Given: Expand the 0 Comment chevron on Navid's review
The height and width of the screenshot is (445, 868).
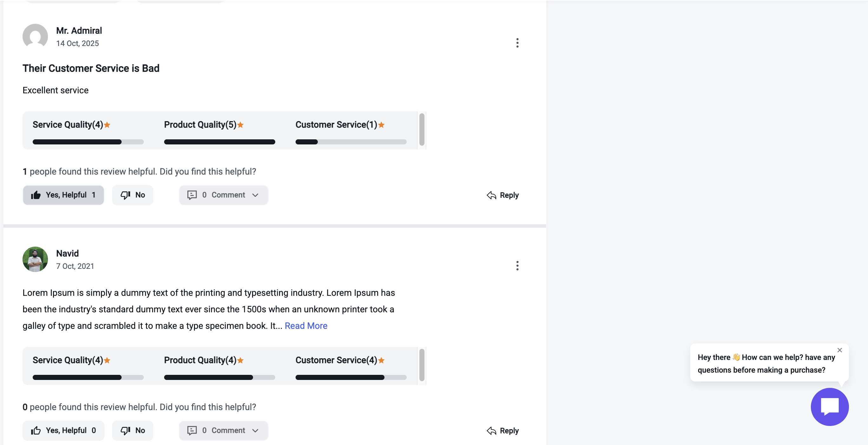Looking at the screenshot, I should pos(255,430).
